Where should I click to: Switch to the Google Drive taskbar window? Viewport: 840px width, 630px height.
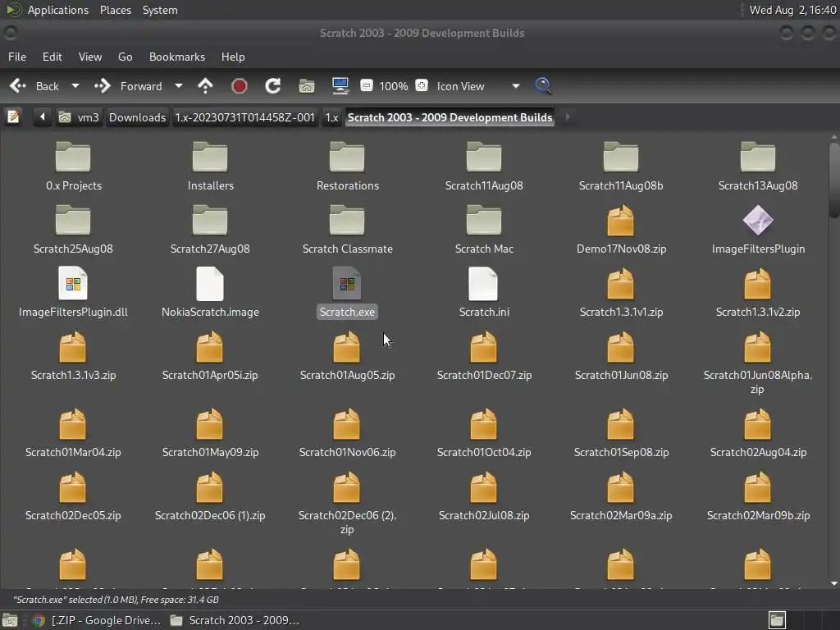(x=96, y=620)
